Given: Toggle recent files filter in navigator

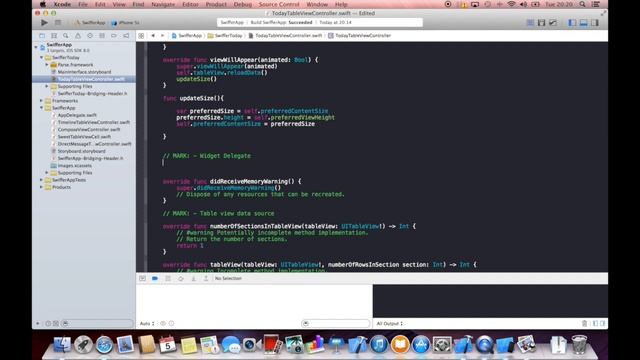Looking at the screenshot, I should pos(48,323).
